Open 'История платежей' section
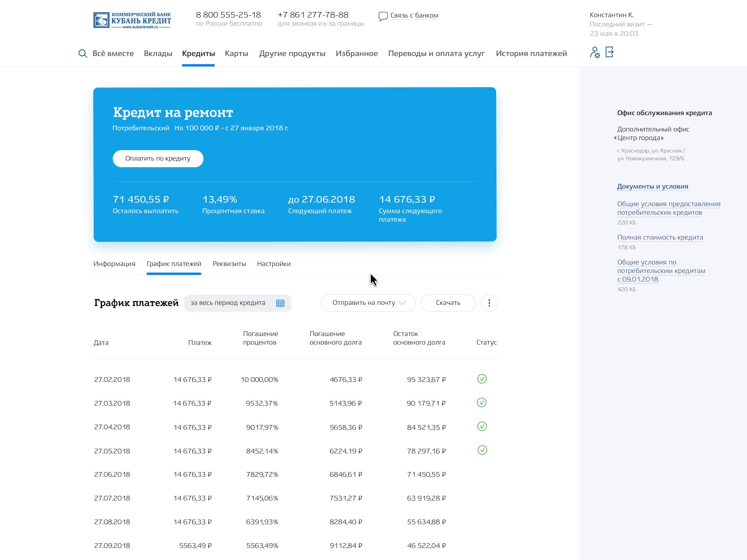 pyautogui.click(x=531, y=54)
